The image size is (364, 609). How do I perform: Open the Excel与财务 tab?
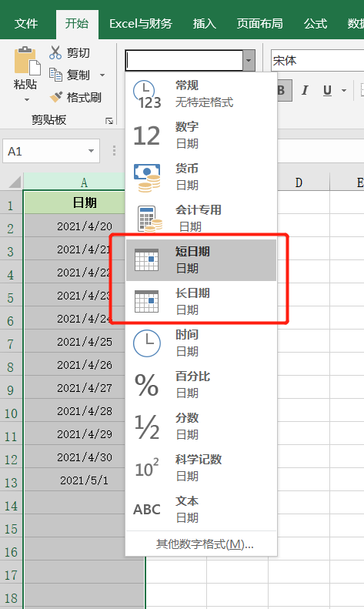tap(141, 24)
